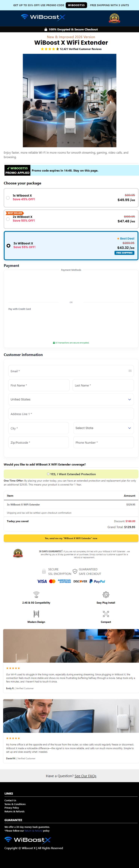Check the Extended Protection checkbox

48,474
